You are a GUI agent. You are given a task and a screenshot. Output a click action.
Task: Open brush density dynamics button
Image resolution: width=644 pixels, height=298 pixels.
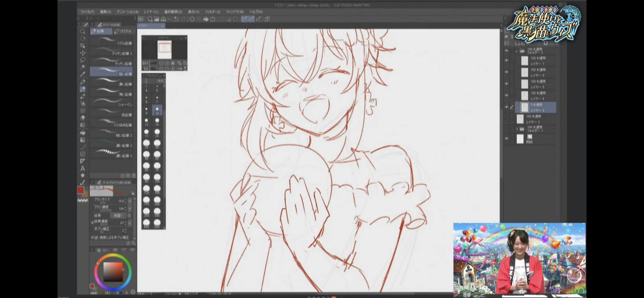[x=130, y=208]
